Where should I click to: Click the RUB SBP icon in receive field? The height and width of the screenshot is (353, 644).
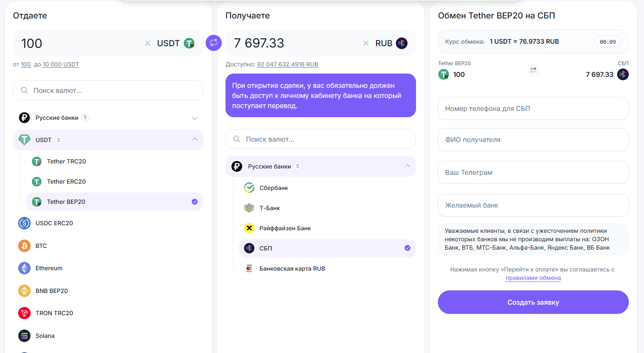click(402, 43)
